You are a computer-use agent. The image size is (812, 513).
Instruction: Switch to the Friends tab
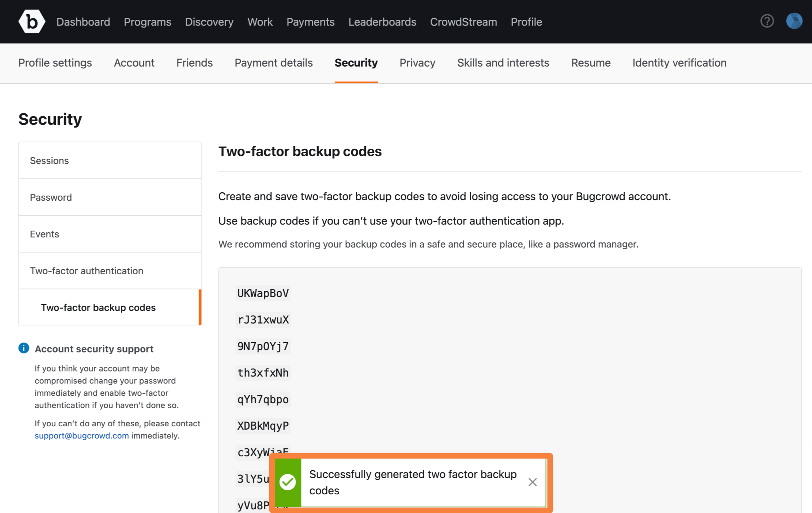pos(194,63)
